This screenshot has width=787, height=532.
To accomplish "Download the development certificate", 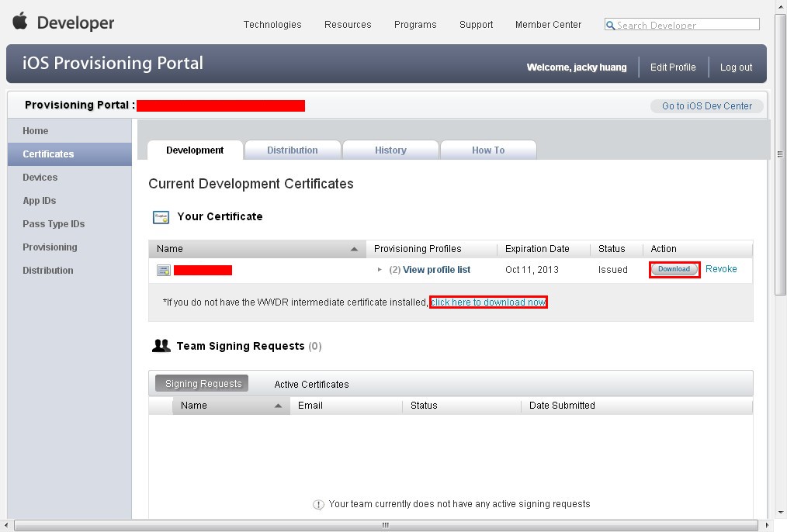I will 674,269.
